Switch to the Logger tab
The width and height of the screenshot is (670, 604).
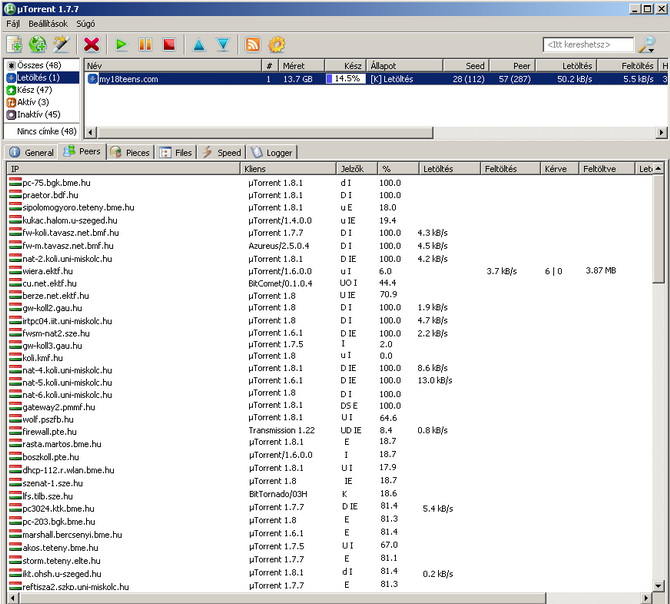(x=271, y=152)
